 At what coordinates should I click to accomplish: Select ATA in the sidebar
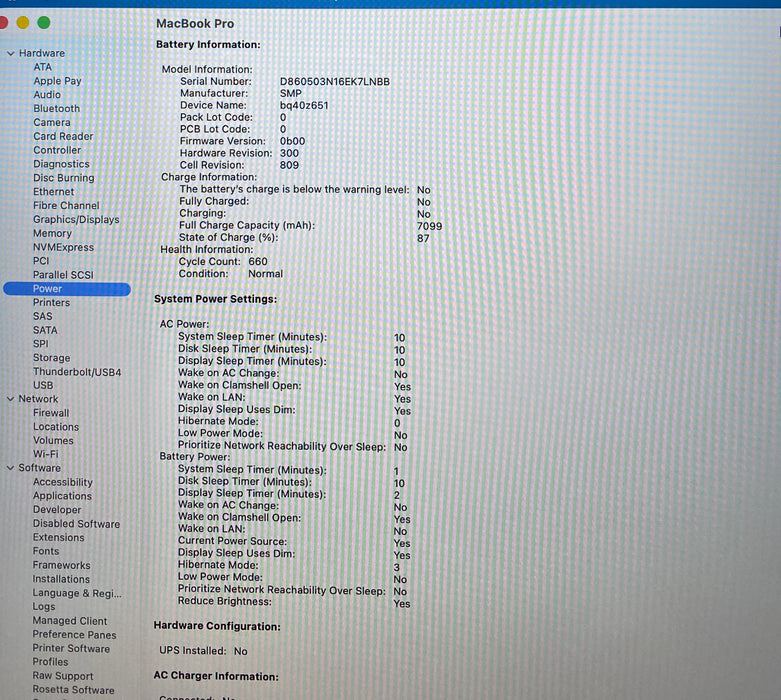click(x=42, y=67)
